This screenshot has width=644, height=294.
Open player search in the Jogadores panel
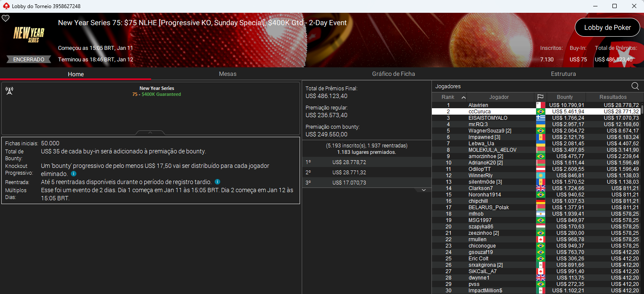tap(635, 86)
